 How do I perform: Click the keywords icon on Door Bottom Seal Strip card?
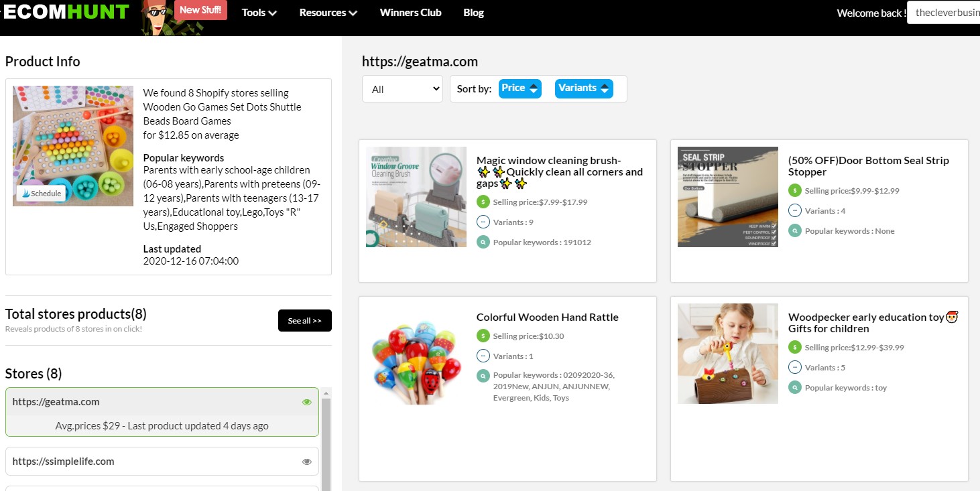click(x=795, y=230)
